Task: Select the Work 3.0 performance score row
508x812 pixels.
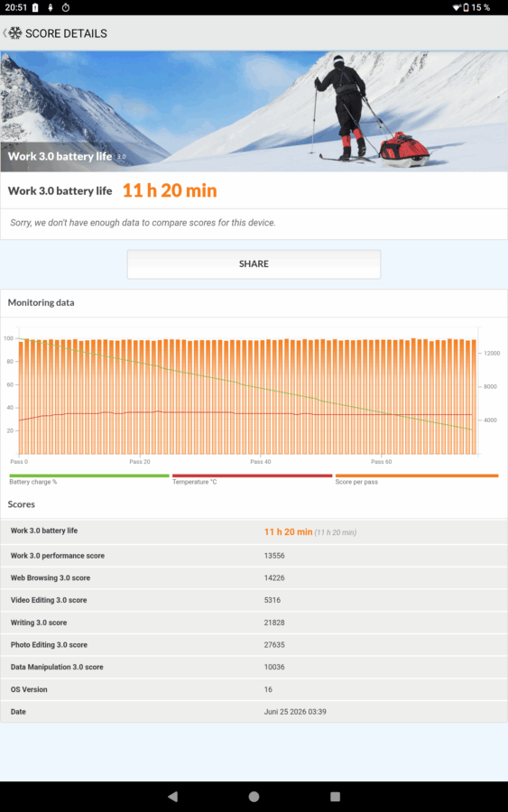Action: [x=254, y=556]
